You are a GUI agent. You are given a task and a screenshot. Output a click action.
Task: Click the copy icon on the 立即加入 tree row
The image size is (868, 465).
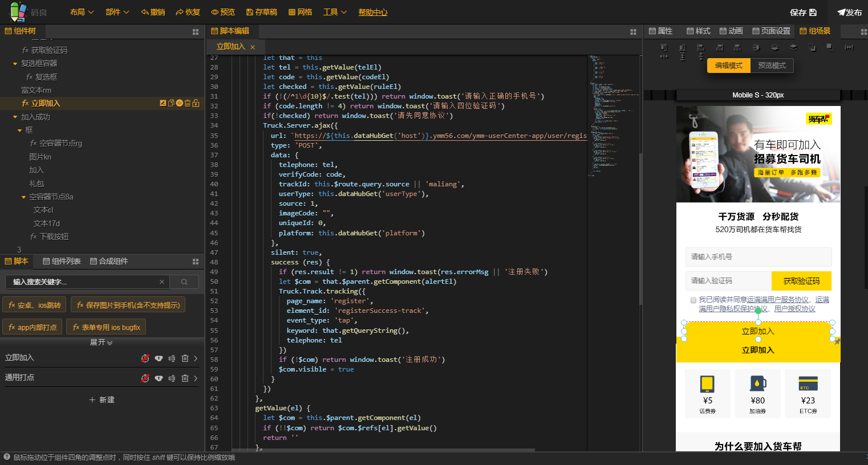171,103
